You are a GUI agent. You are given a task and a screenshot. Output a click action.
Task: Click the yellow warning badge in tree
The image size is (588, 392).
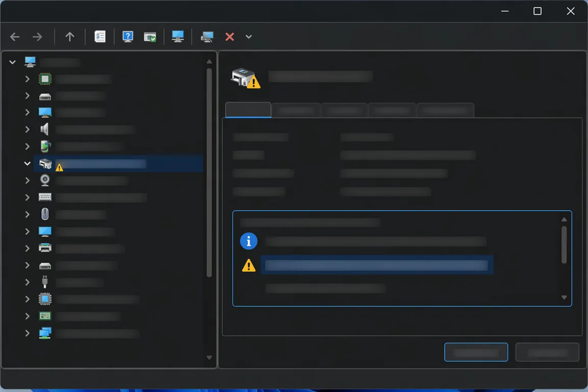click(59, 167)
